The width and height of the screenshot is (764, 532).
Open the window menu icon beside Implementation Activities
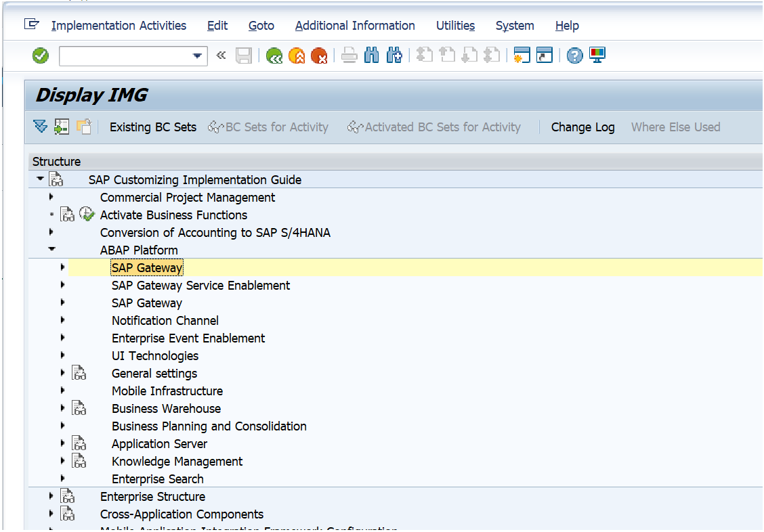(32, 24)
